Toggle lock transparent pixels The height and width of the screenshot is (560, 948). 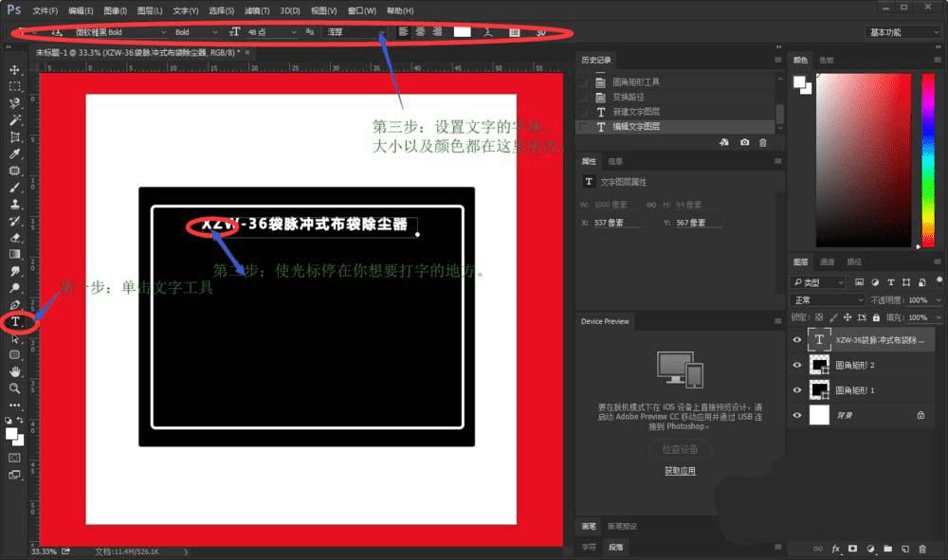[819, 317]
